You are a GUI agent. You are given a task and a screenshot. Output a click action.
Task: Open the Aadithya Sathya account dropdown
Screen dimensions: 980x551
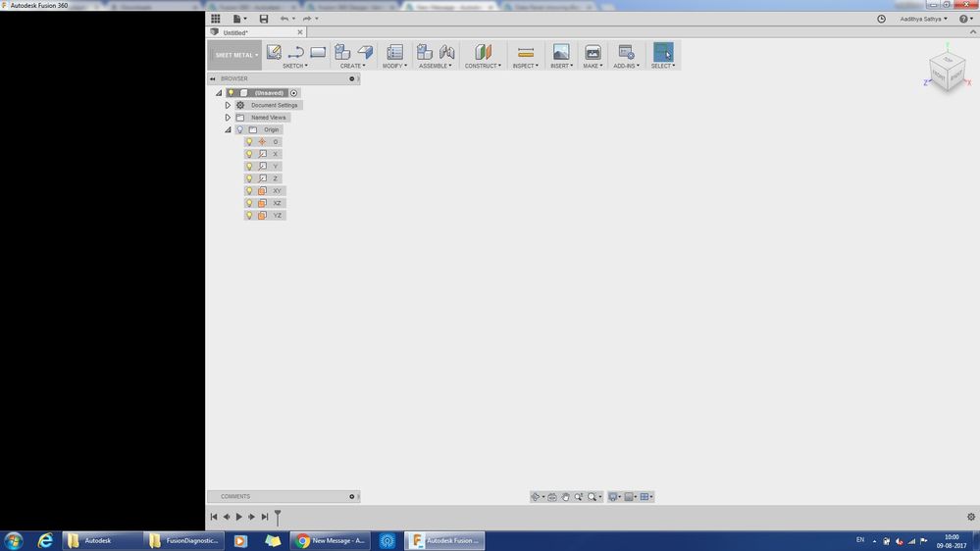pyautogui.click(x=924, y=19)
